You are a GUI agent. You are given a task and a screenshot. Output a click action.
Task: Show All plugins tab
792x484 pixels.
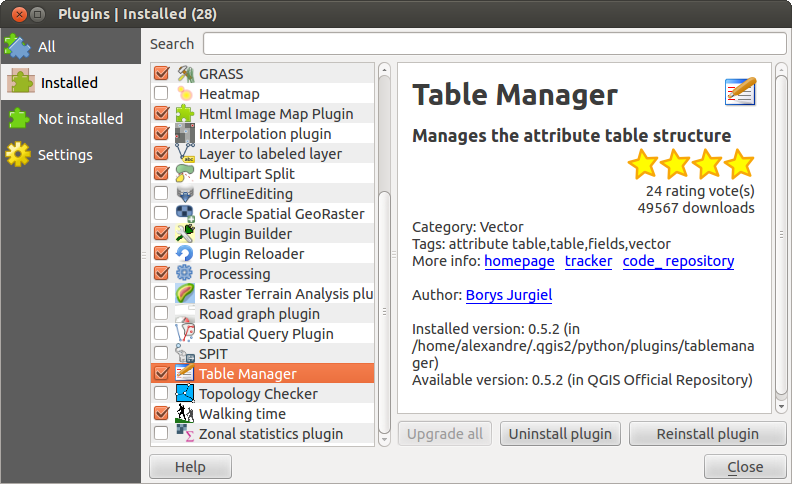pos(46,47)
